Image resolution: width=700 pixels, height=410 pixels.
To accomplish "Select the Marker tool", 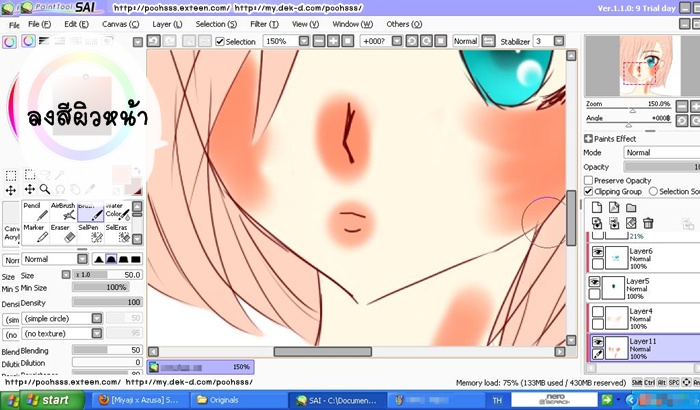I will click(36, 234).
